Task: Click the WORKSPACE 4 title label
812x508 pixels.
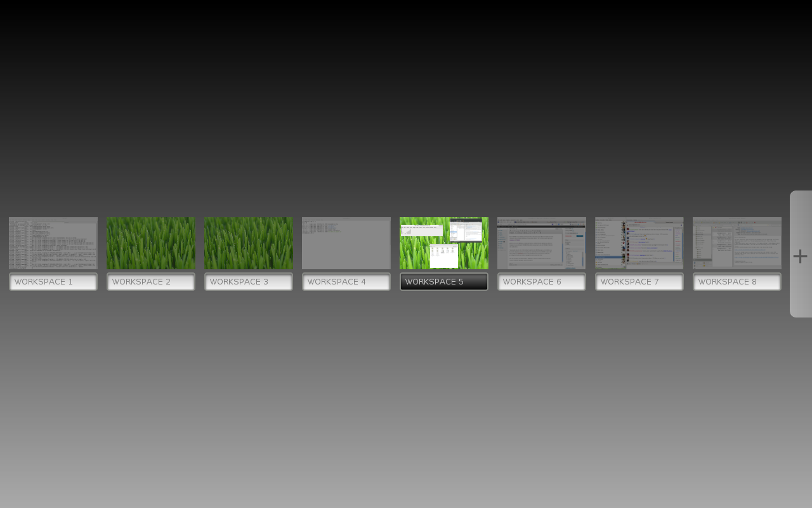Action: pyautogui.click(x=346, y=282)
